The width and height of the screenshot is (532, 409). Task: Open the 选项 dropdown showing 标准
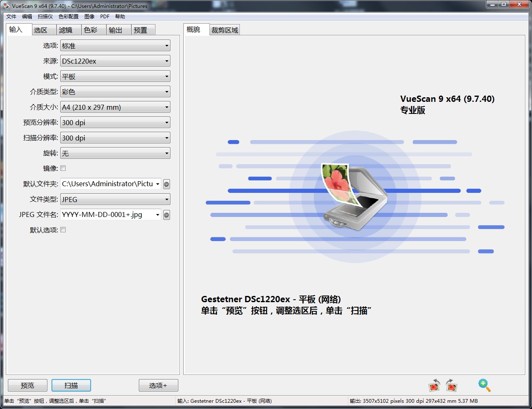click(x=115, y=46)
